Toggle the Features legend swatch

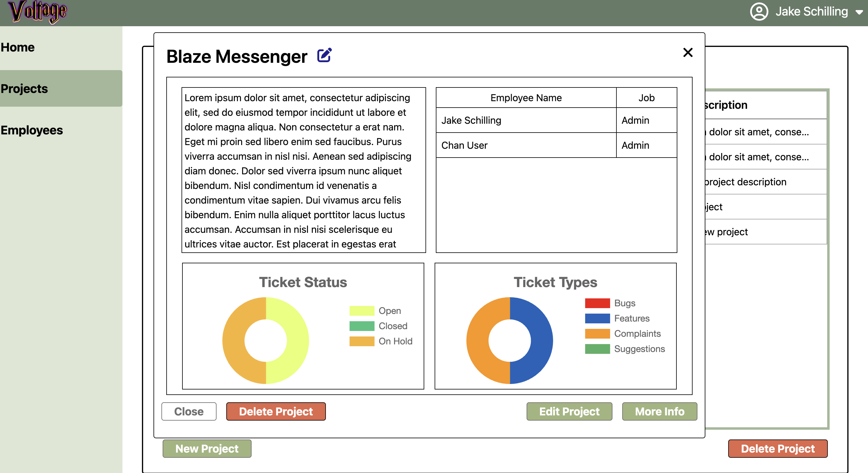coord(597,318)
